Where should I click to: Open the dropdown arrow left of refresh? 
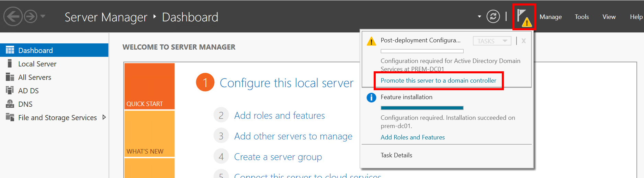click(x=479, y=17)
